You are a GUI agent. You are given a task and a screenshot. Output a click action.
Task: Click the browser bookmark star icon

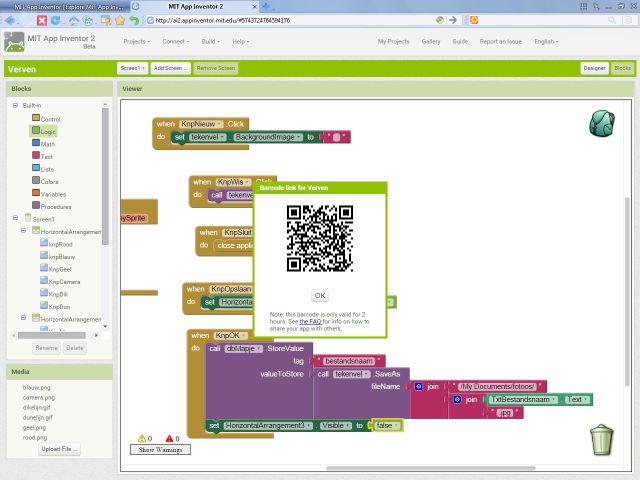[120, 20]
